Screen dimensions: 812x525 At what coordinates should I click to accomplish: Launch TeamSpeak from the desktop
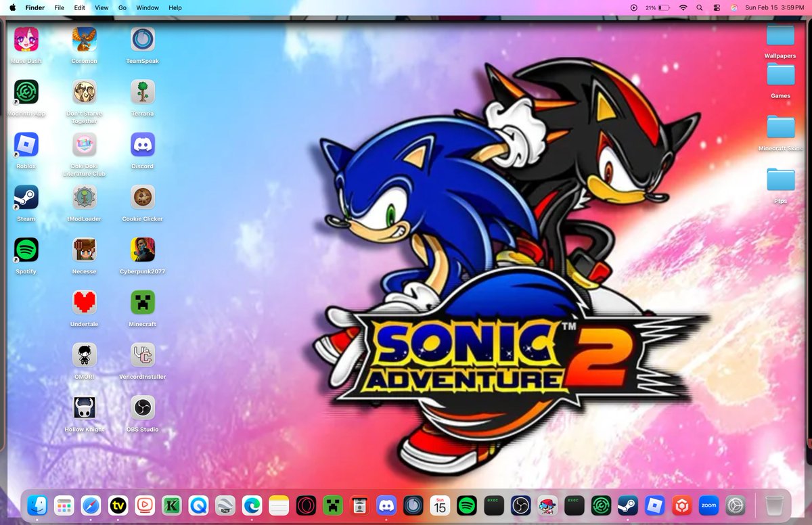(143, 39)
